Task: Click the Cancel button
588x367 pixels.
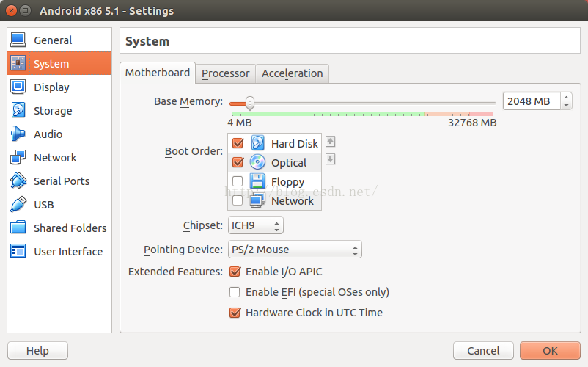Action: click(x=483, y=351)
